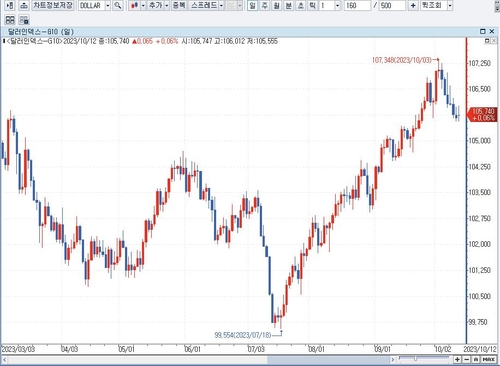Click the bar count field showing 160
Screen dimensions: 500x366
357,6
